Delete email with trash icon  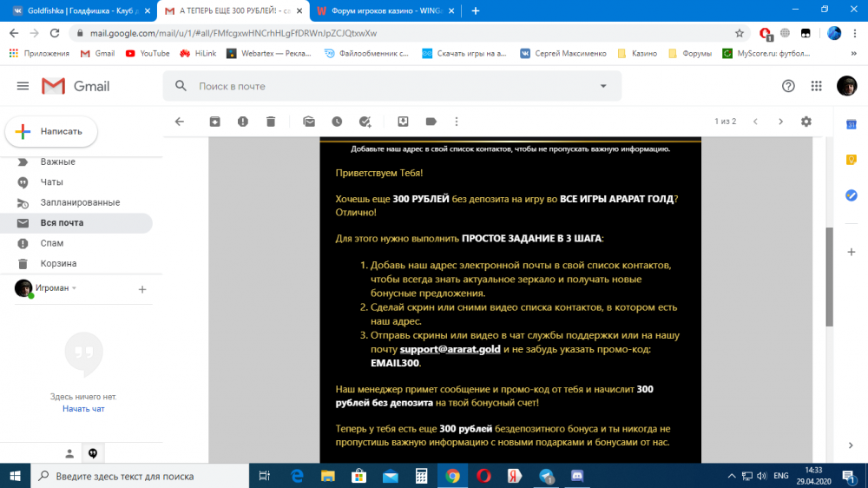[x=271, y=122]
